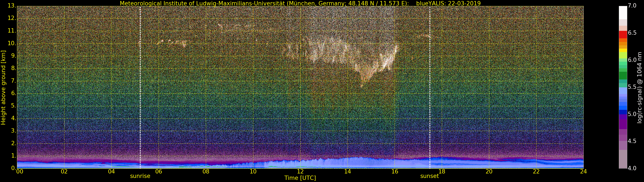
Task: Click the colorbar value label '6.5'
Action: (632, 33)
